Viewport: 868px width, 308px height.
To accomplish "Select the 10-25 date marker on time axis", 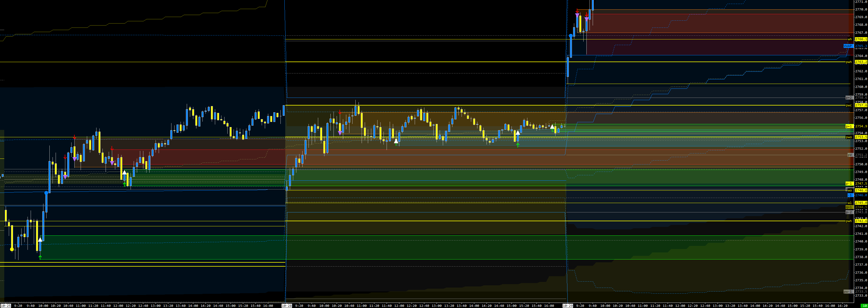I will coord(6,306).
